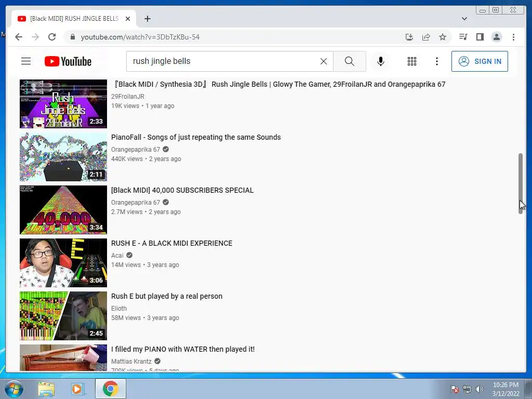532x399 pixels.
Task: Open Windows Media Player from taskbar
Action: [x=78, y=389]
